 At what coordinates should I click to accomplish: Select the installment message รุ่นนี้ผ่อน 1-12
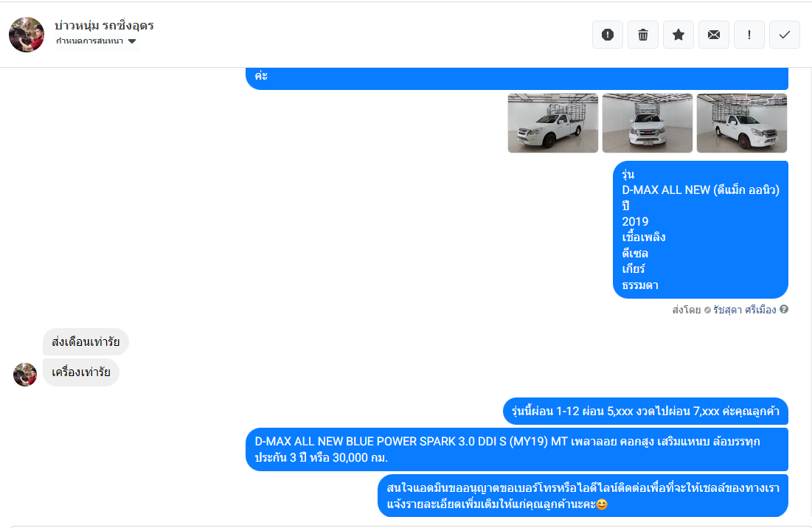[645, 411]
